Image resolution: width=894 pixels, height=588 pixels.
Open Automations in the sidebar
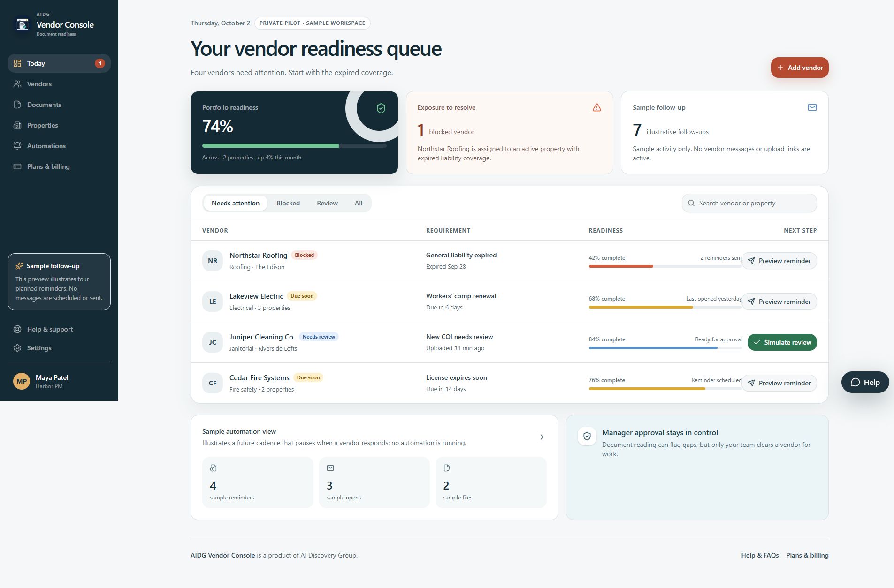pyautogui.click(x=59, y=146)
